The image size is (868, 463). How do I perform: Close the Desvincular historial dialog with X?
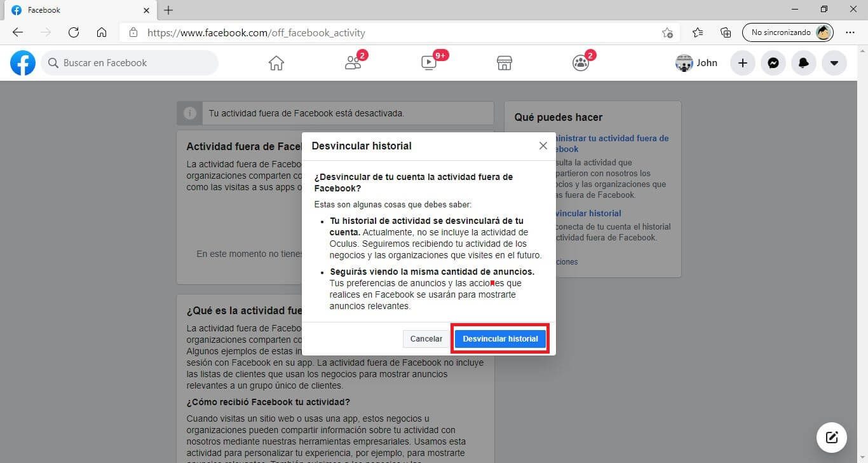pos(543,146)
